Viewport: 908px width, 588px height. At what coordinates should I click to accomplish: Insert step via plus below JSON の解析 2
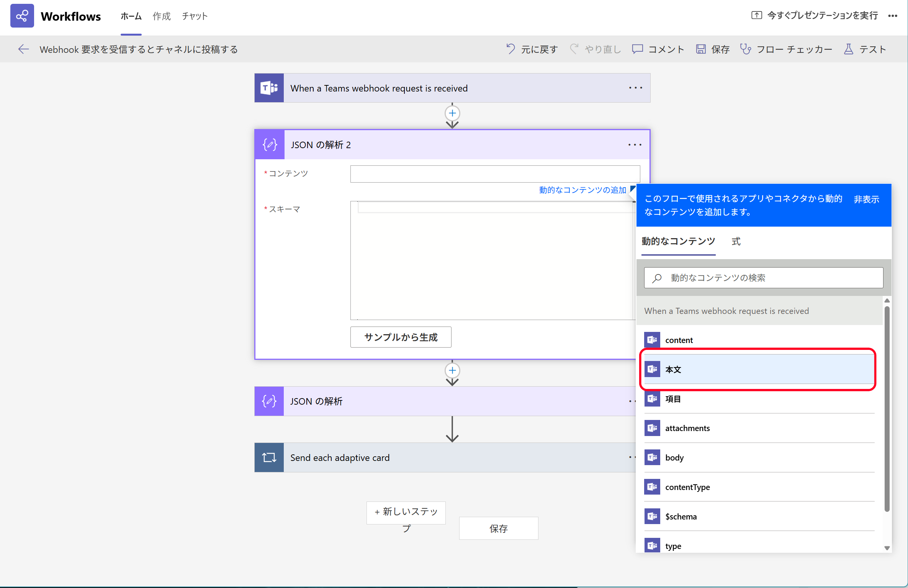tap(452, 371)
